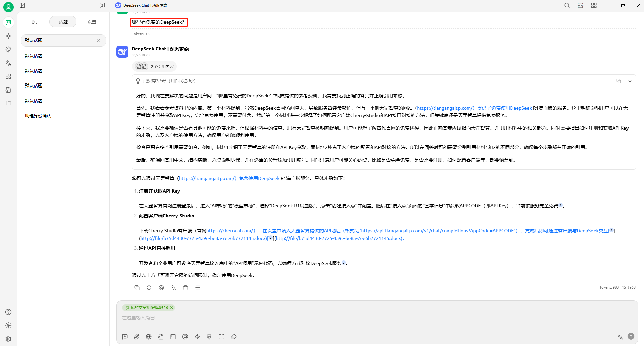644x346 pixels.
Task: Open MCP terminal icon in input toolbar
Action: pos(173,337)
